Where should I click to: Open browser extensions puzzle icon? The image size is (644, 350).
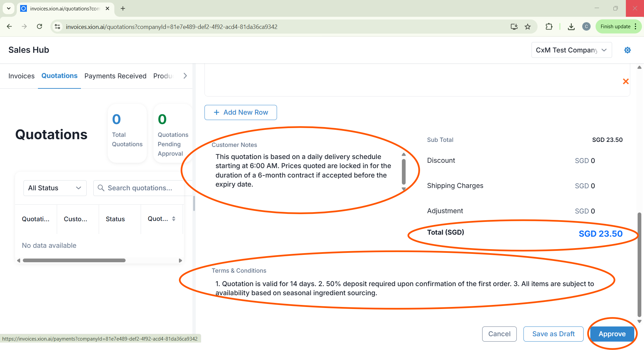point(549,27)
